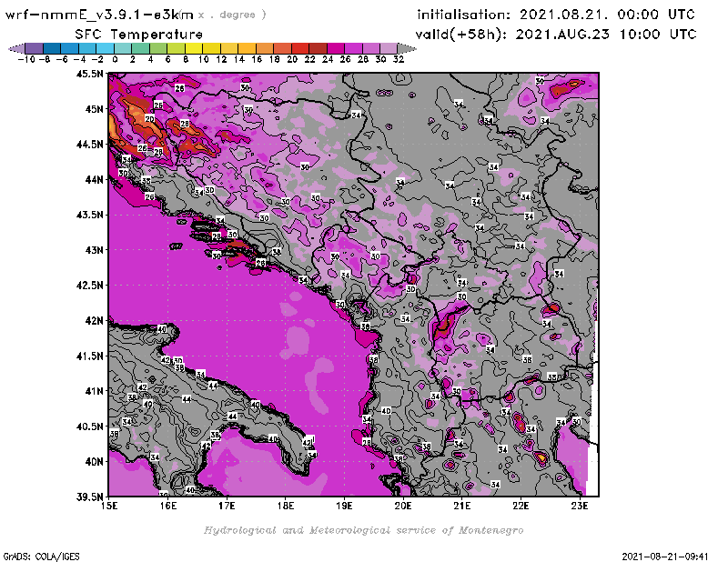
Task: Click the valid(+58h) forecast time text
Action: (x=556, y=34)
